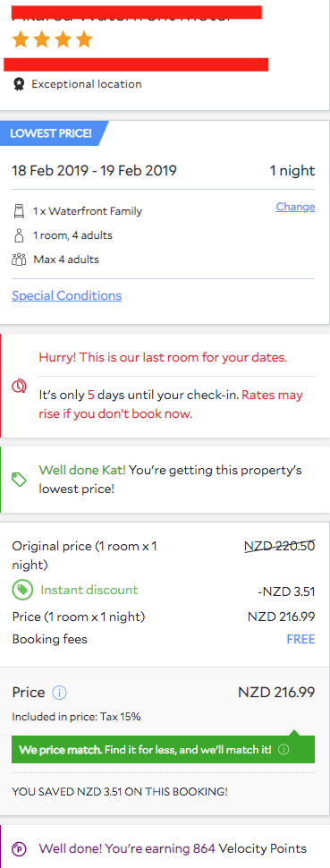Viewport: 330px width, 868px height.
Task: Click the Hurry last room warning text
Action: pyautogui.click(x=163, y=358)
